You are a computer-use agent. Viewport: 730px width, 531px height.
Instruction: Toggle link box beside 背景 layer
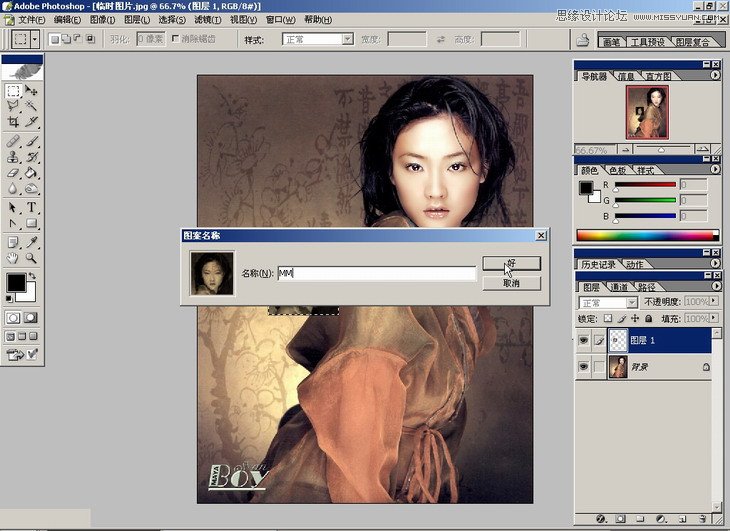point(599,367)
